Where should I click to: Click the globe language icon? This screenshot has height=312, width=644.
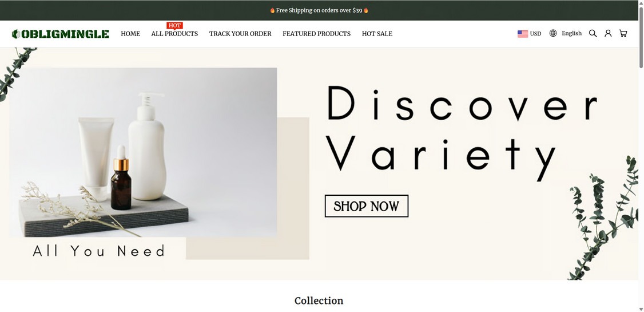point(553,33)
